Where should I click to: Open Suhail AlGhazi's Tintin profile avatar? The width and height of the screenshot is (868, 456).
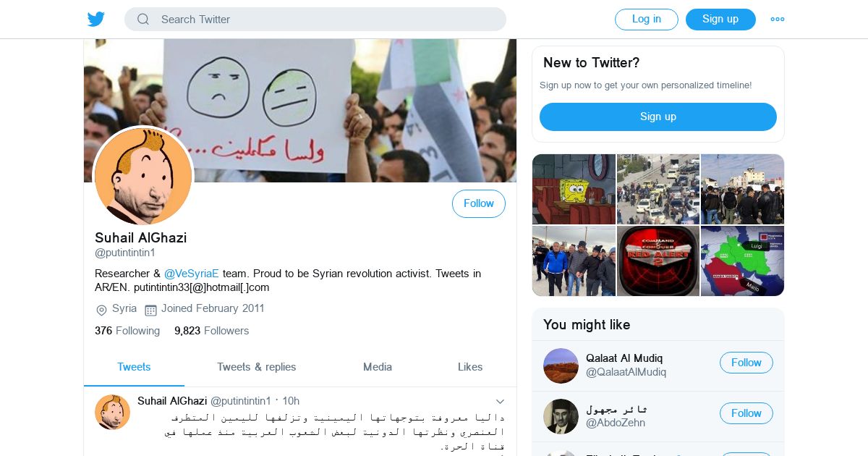tap(143, 176)
